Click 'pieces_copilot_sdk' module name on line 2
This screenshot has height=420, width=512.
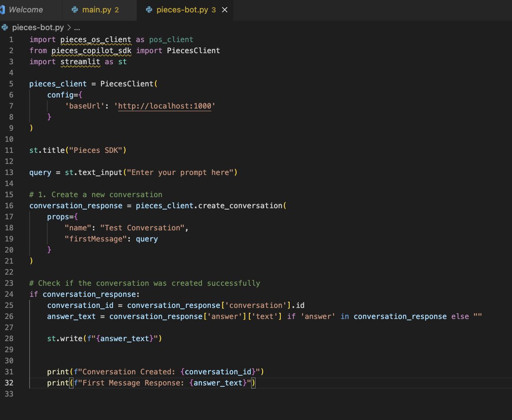click(91, 51)
